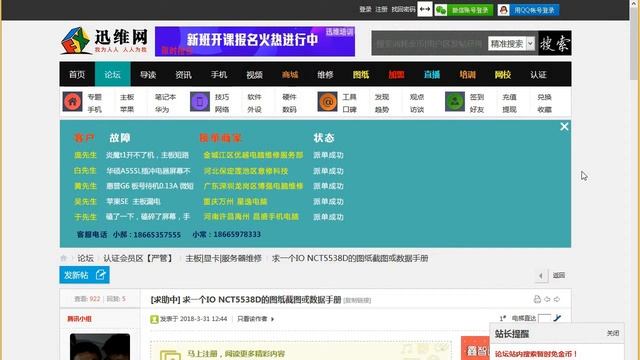Click the 认证会员区【严管】 breadcrumb link
The image size is (640, 360).
pos(139,258)
